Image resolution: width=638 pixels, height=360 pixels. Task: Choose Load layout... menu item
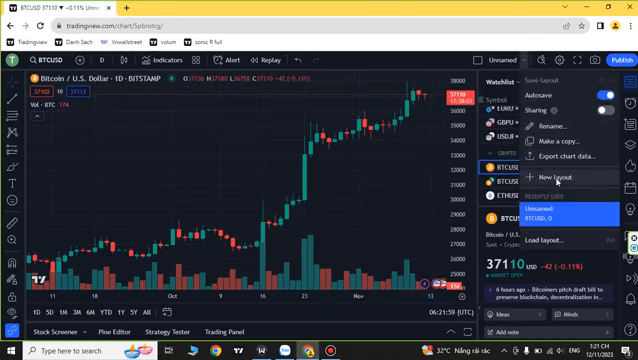click(570, 240)
